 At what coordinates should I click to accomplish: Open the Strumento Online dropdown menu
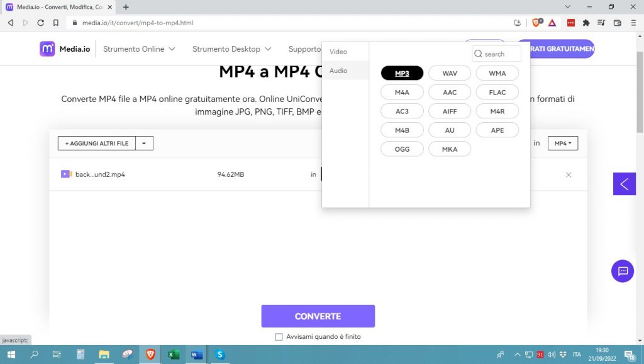click(138, 48)
